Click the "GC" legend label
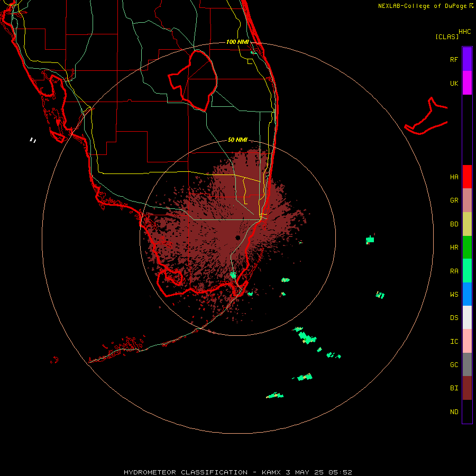 point(454,365)
